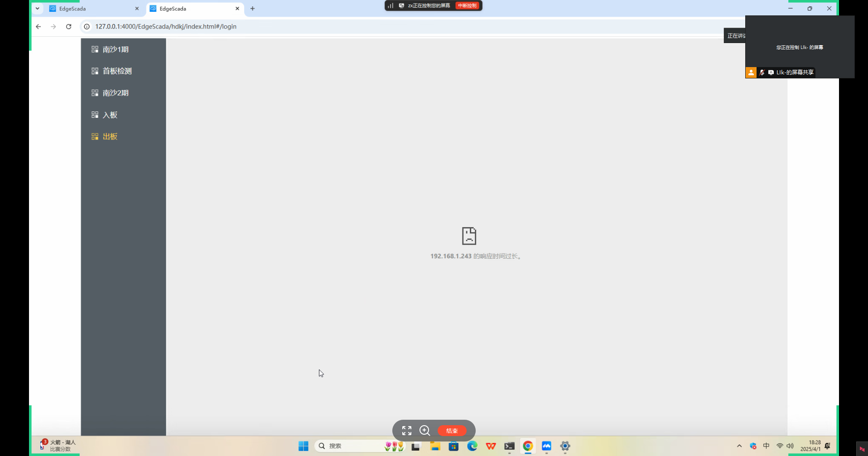This screenshot has width=868, height=456.
Task: Expand the tab search dropdown arrow
Action: pos(38,9)
